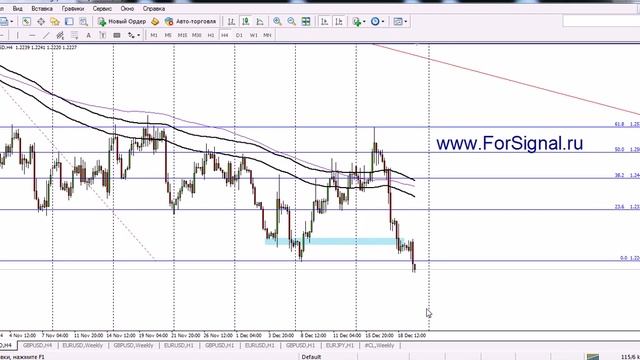The image size is (640, 360).
Task: Click the Новый Ордер button
Action: coord(122,22)
